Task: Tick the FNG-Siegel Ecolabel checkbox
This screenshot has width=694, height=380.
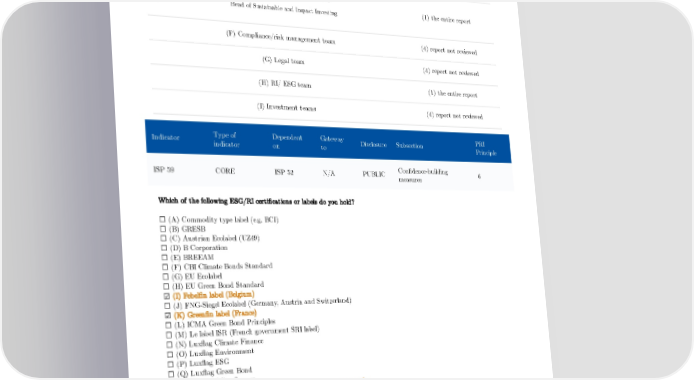Action: (167, 306)
